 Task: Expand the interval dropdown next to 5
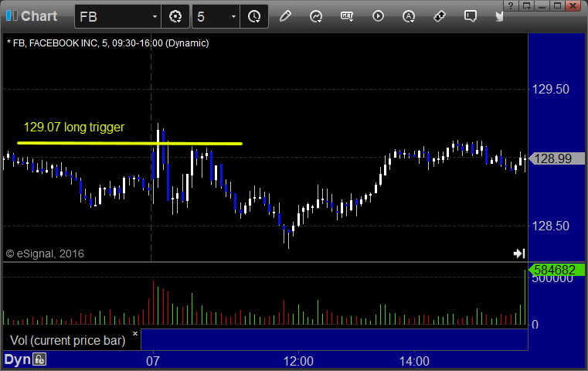233,17
